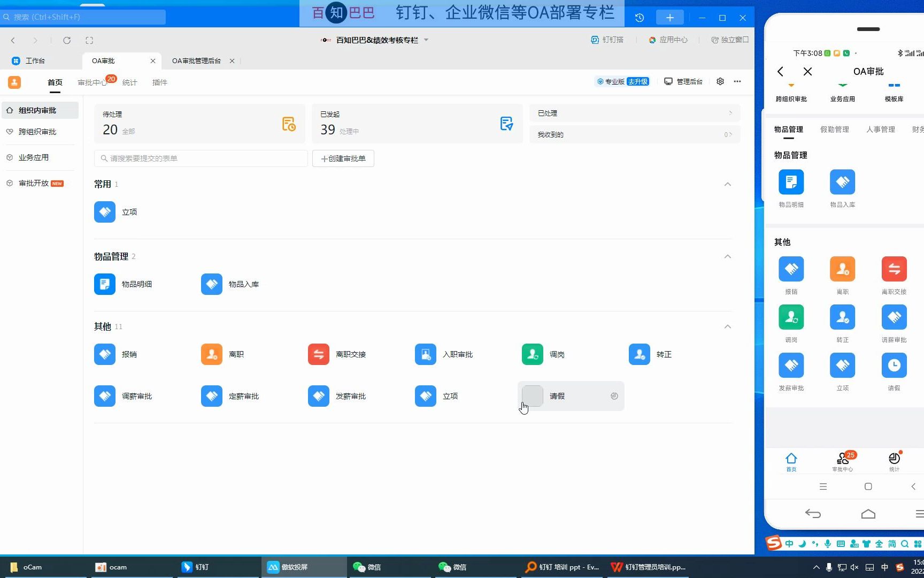
Task: Open the organization name dropdown
Action: point(426,40)
